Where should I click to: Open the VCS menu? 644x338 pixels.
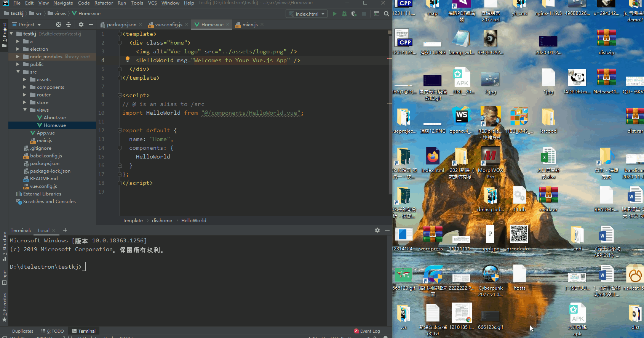(x=152, y=3)
